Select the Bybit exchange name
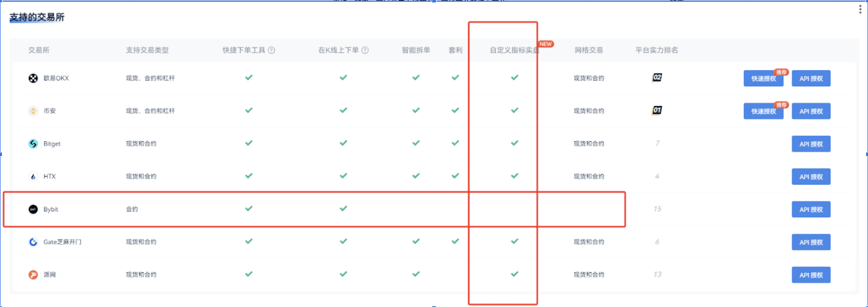Image resolution: width=868 pixels, height=307 pixels. click(x=50, y=209)
